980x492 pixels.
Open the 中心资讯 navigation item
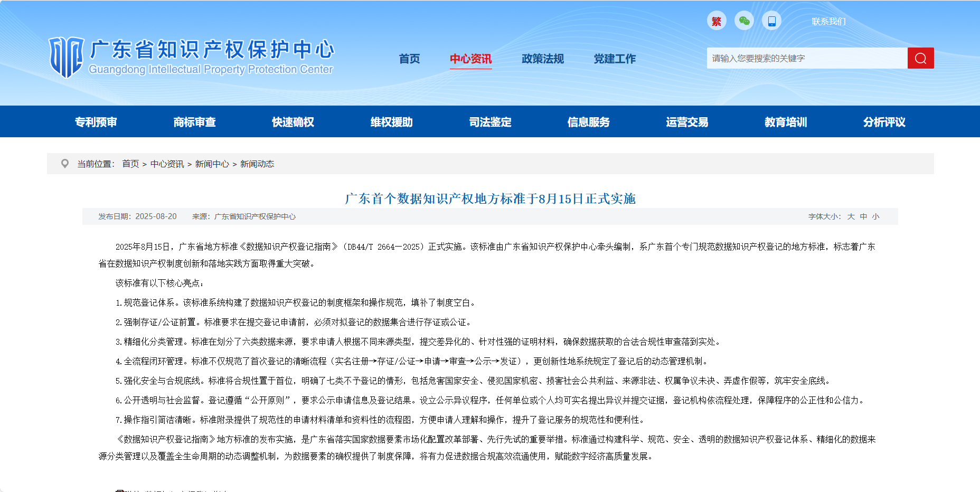[470, 59]
